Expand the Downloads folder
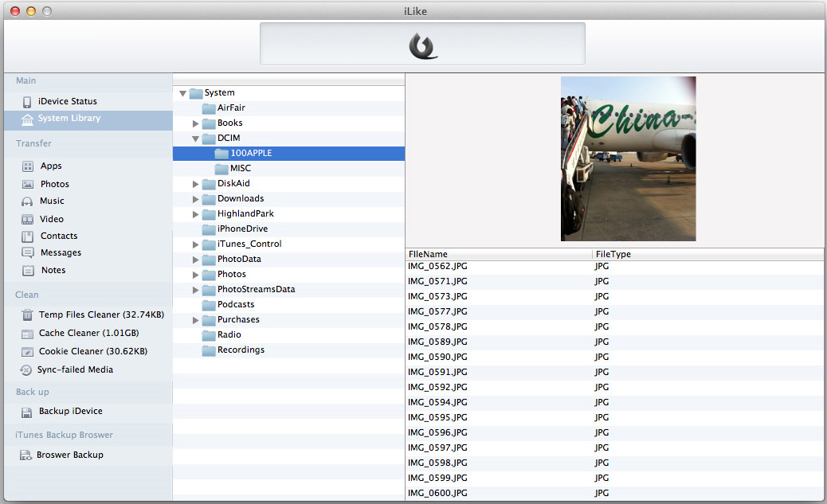 pos(195,199)
